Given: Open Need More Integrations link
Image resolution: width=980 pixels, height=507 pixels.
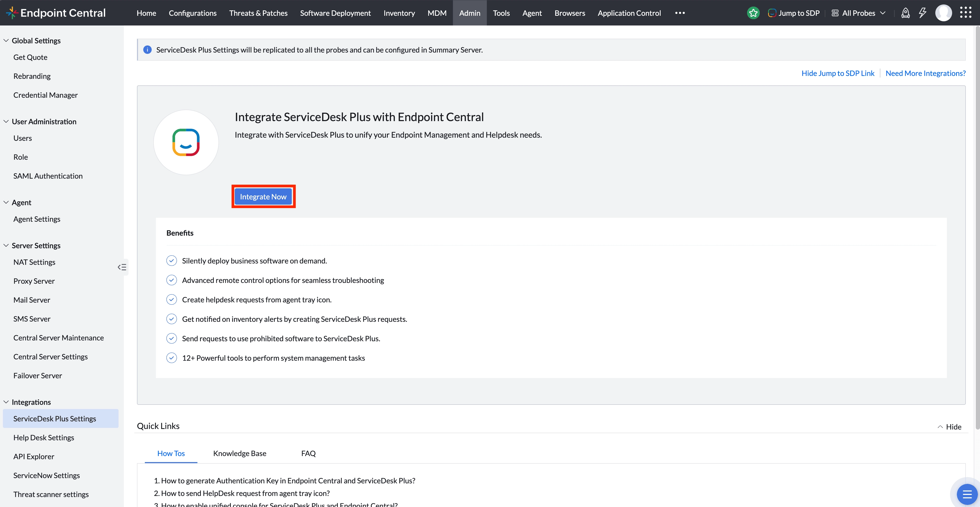Looking at the screenshot, I should (x=925, y=73).
